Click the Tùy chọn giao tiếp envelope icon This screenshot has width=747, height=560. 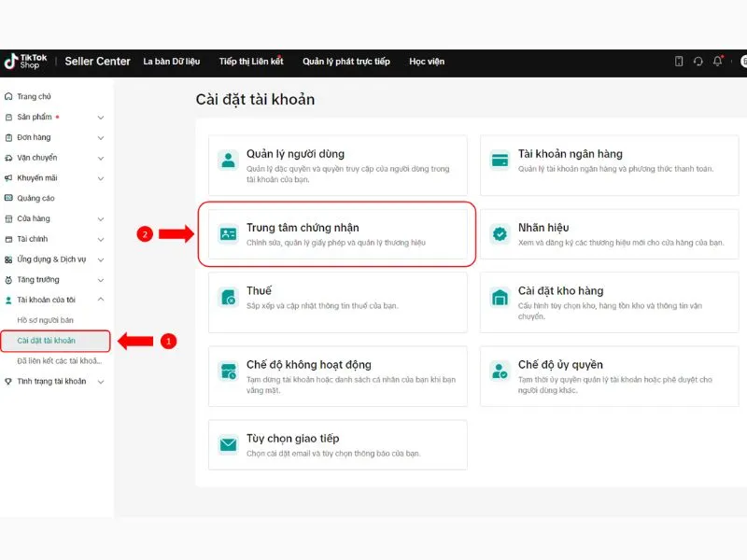(x=228, y=445)
